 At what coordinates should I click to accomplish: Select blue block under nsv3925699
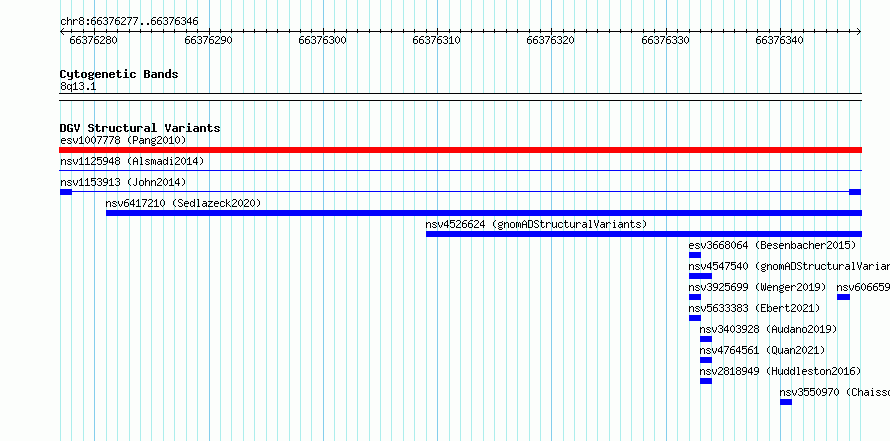(695, 297)
